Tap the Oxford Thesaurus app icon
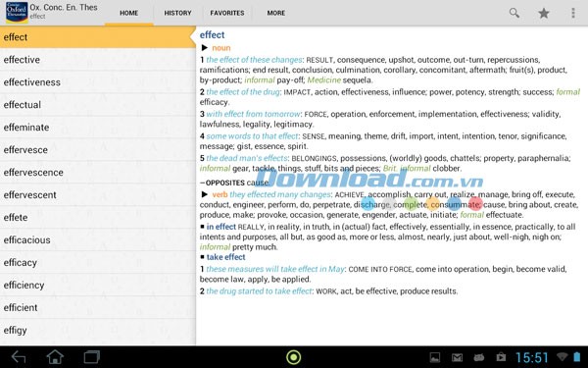The width and height of the screenshot is (588, 368). (17, 12)
